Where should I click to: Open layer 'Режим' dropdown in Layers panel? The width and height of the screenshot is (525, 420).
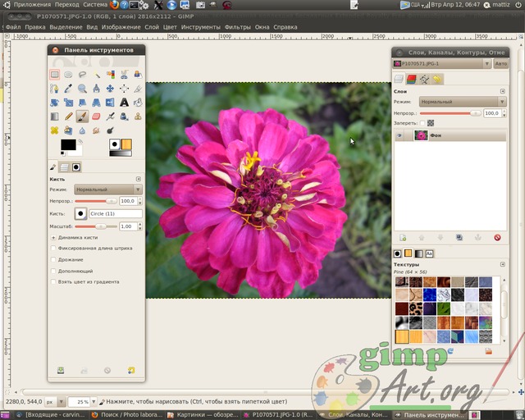tap(463, 102)
